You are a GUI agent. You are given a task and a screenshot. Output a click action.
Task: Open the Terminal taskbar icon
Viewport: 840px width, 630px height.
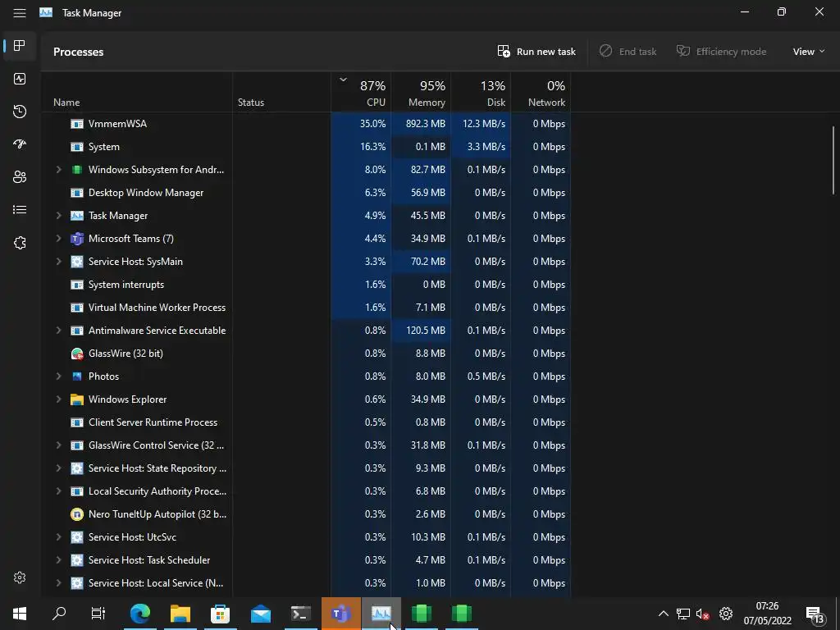click(x=300, y=614)
